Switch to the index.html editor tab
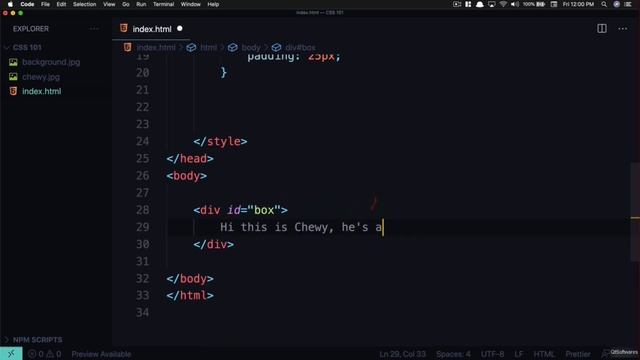This screenshot has width=640, height=360. click(151, 29)
